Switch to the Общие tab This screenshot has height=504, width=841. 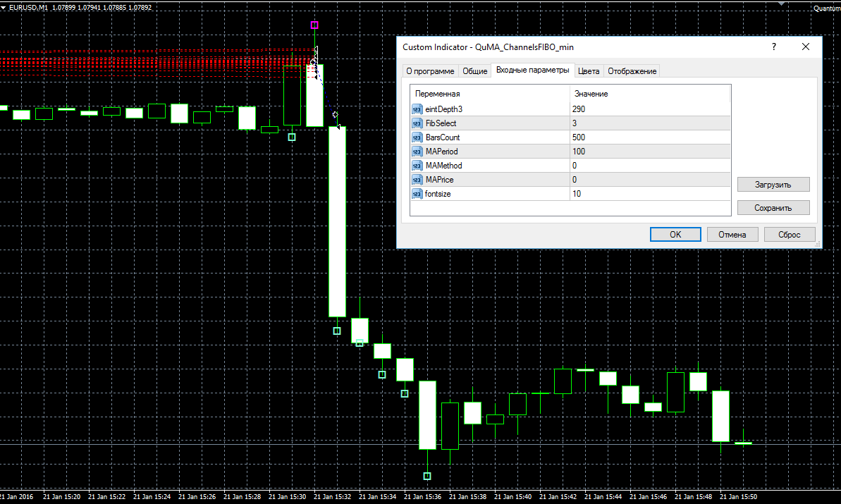(474, 70)
